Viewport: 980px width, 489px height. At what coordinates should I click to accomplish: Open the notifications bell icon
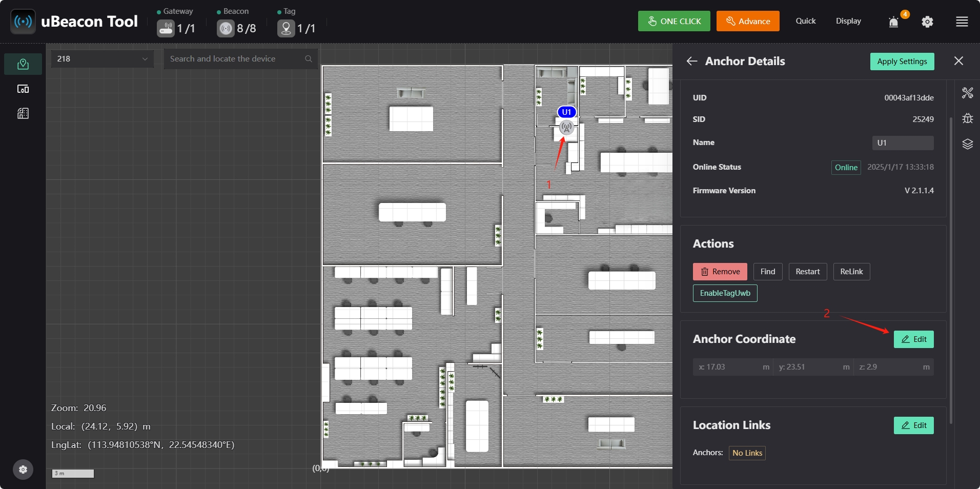pyautogui.click(x=894, y=22)
